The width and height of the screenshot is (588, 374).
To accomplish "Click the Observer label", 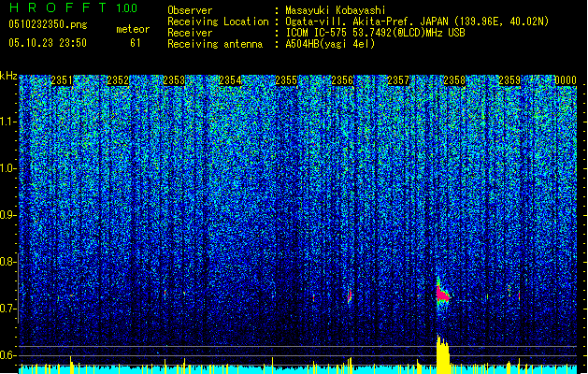I will coord(190,10).
